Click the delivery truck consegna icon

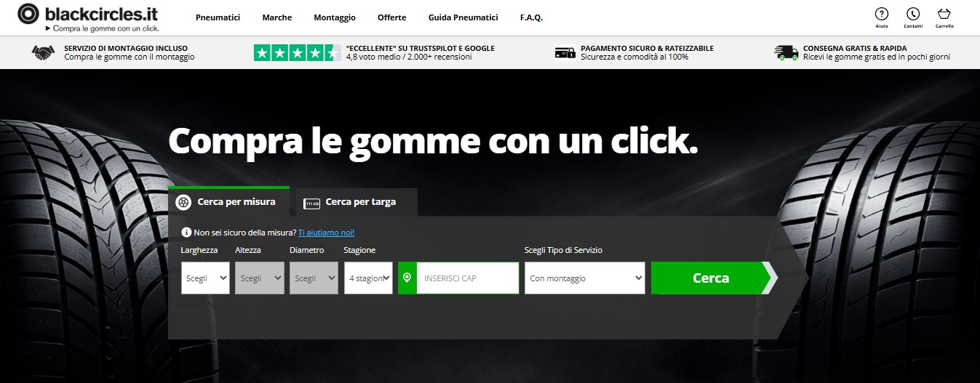tap(786, 52)
